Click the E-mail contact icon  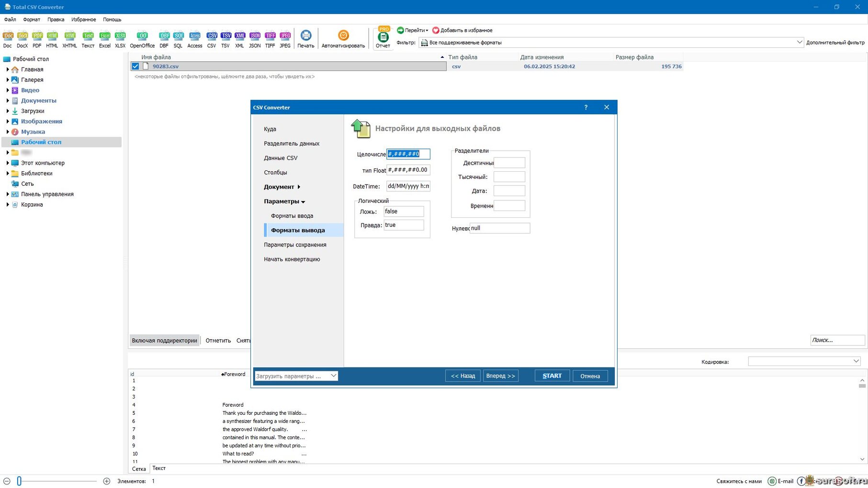781,481
